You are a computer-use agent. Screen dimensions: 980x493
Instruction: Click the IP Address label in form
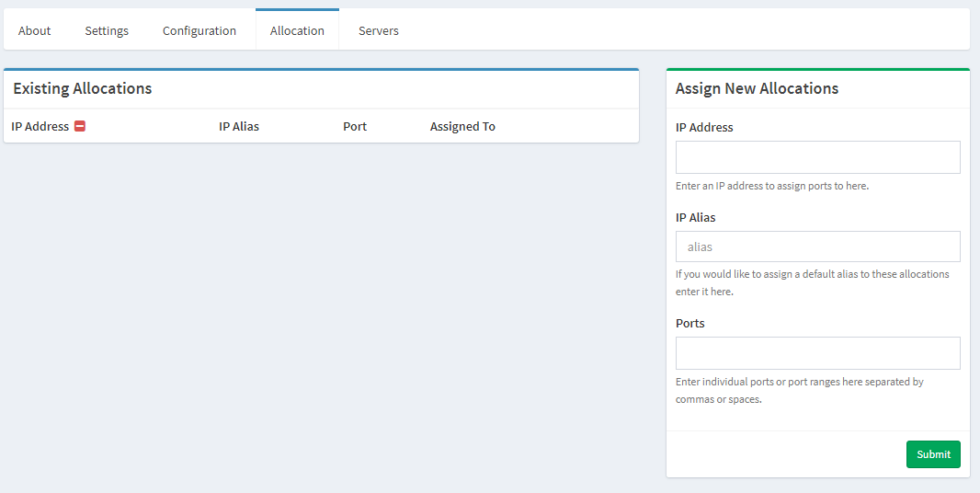click(x=704, y=128)
